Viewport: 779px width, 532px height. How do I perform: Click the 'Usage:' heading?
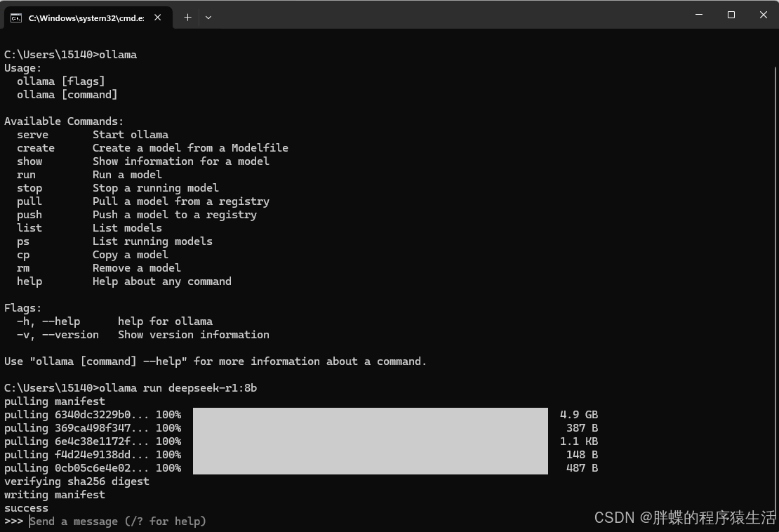click(x=23, y=68)
